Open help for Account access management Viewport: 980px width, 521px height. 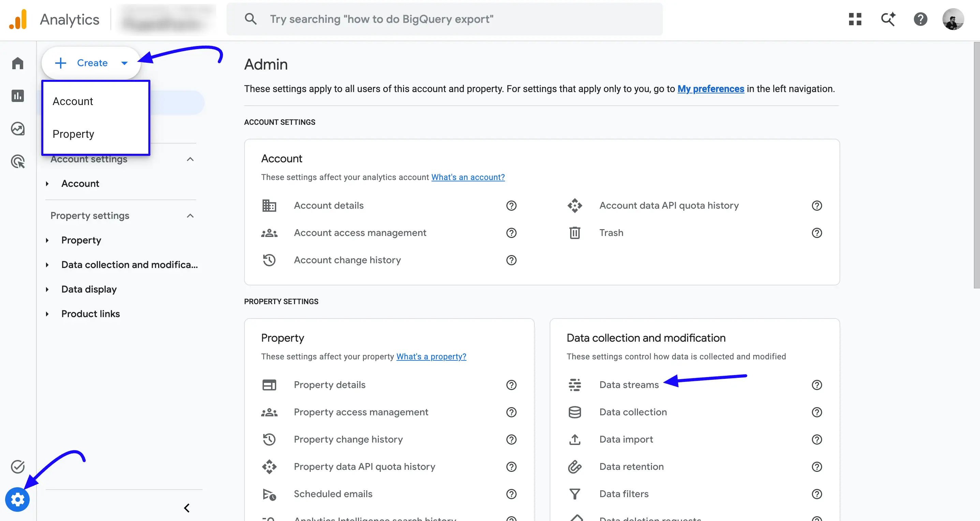tap(511, 233)
